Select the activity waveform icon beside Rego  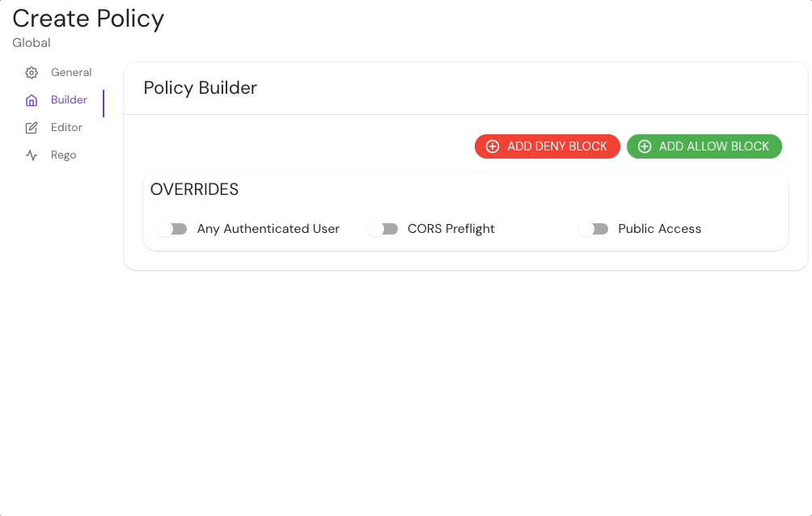32,154
